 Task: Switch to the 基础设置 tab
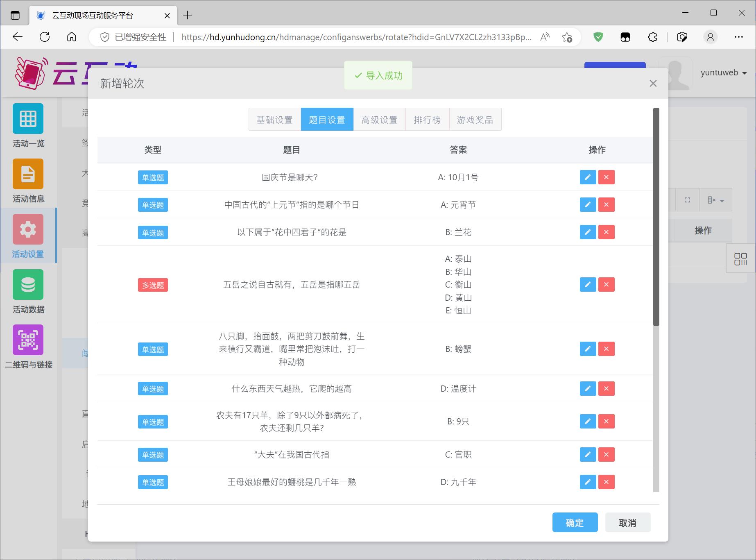coord(274,120)
